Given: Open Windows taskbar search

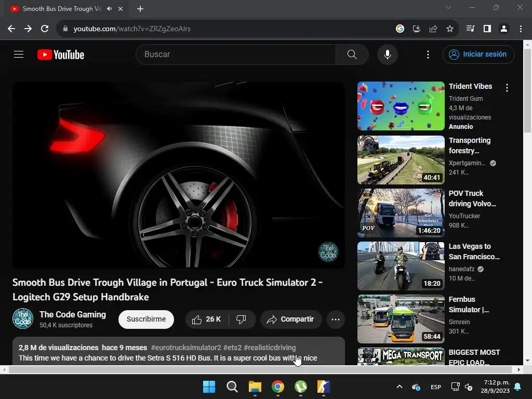Looking at the screenshot, I should coord(232,387).
